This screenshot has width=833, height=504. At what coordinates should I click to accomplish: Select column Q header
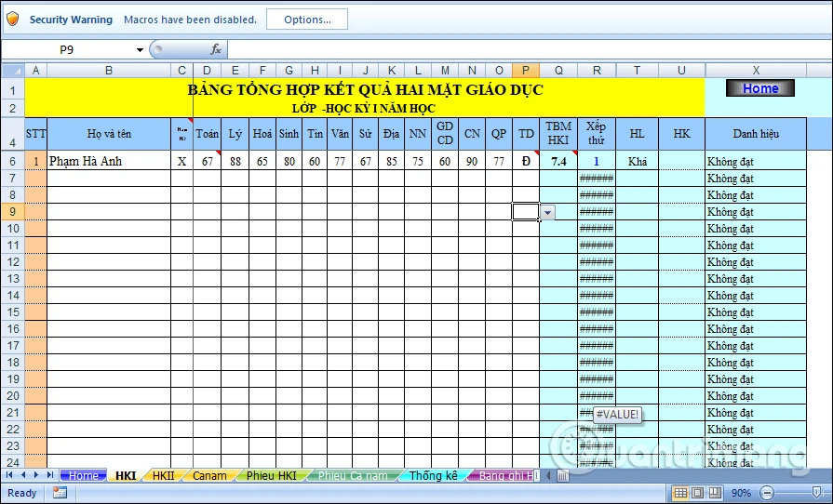pos(558,70)
